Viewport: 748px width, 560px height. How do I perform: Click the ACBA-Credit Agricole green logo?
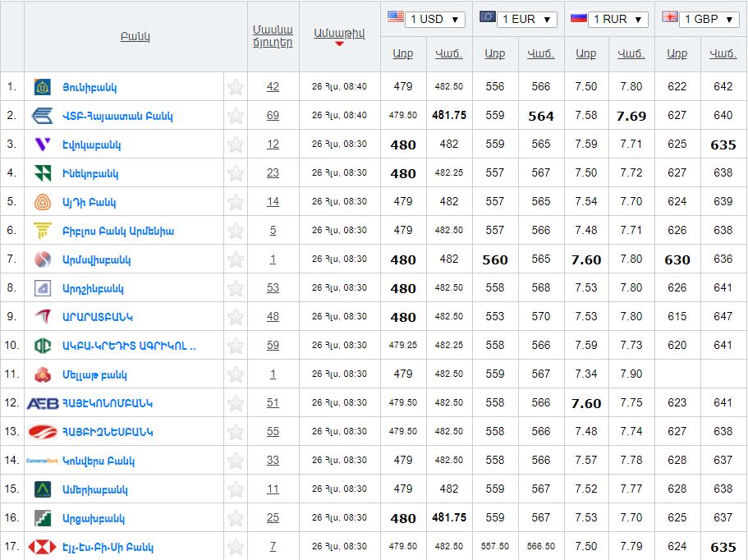43,346
